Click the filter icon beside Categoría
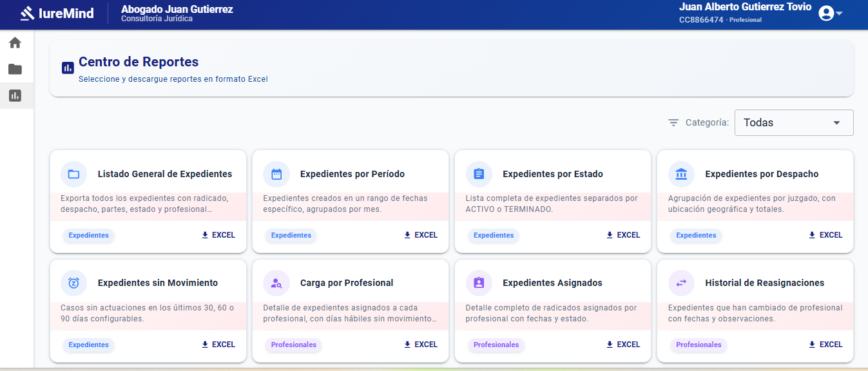 click(x=673, y=122)
